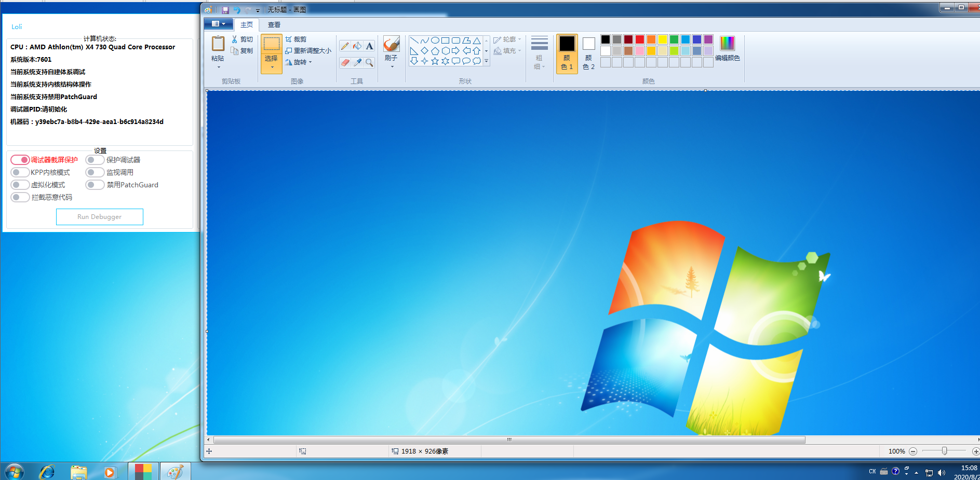Screen dimensions: 980x480
Task: Click the Undo arrow in quick access toolbar
Action: [236, 10]
